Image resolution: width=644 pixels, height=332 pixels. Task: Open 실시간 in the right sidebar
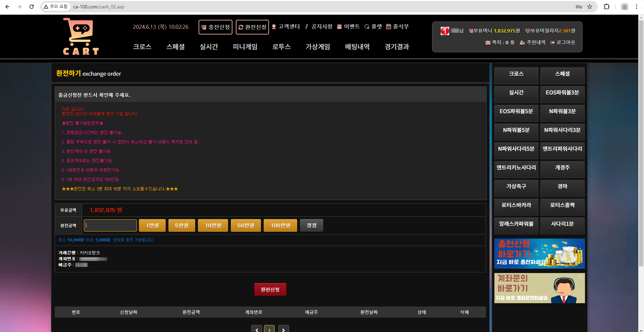click(516, 94)
